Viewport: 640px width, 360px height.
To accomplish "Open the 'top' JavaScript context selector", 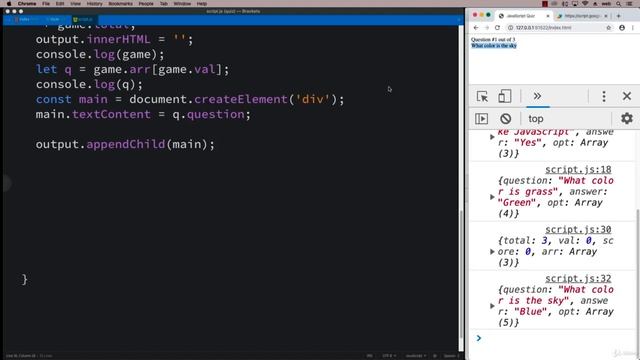I will 536,119.
